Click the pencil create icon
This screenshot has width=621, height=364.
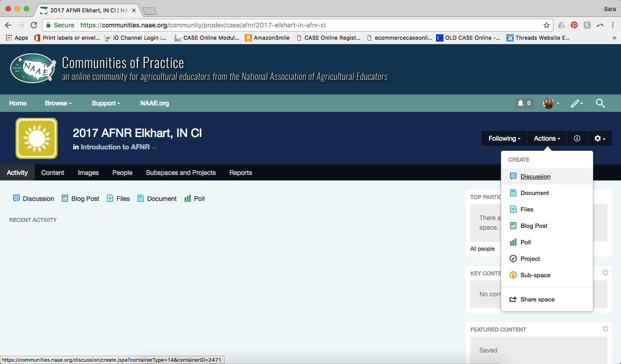pos(576,103)
